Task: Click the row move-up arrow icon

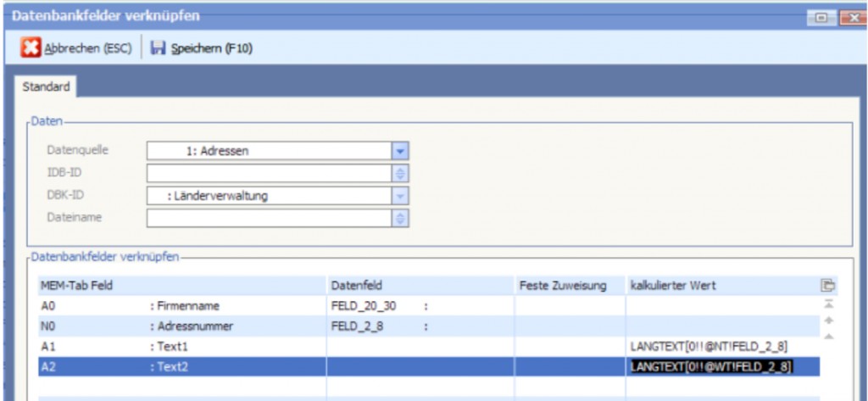Action: [827, 320]
